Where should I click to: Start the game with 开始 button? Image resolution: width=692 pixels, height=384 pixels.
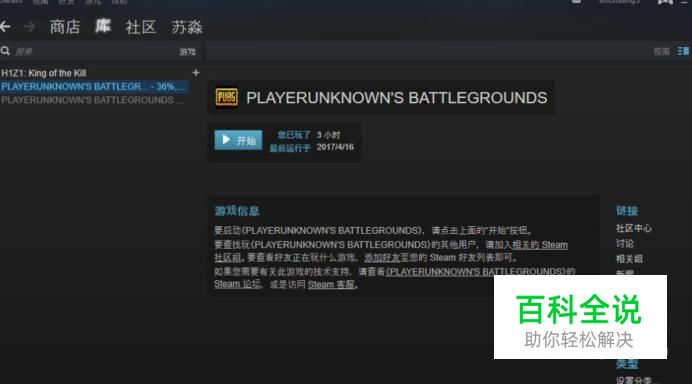(x=238, y=140)
